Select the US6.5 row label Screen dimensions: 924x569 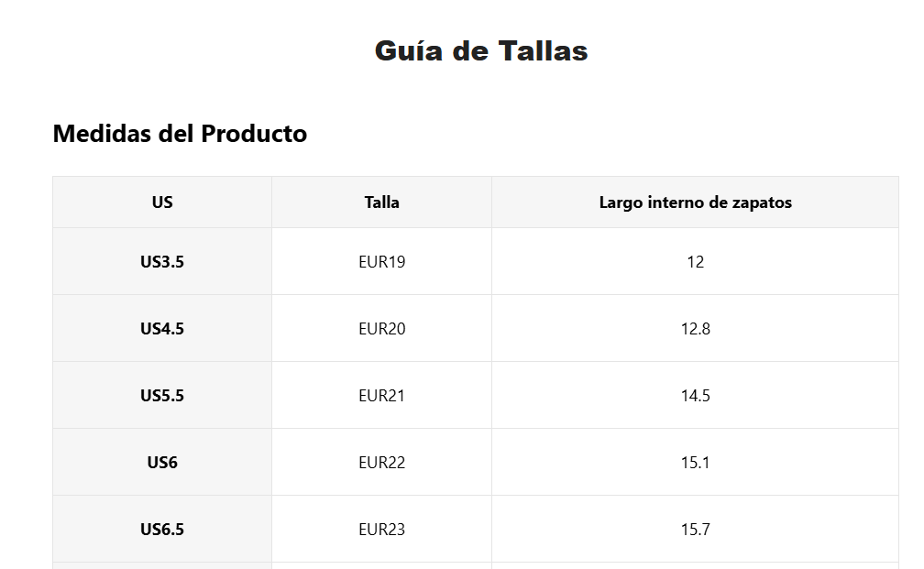click(162, 529)
